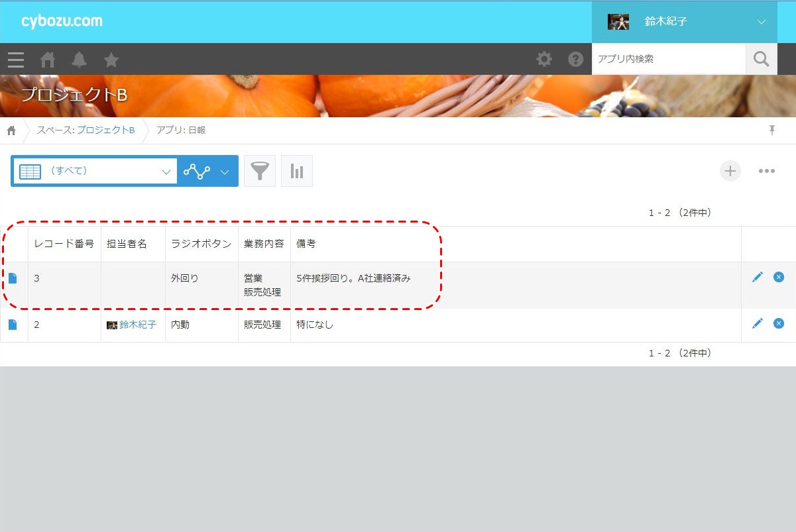The width and height of the screenshot is (796, 532).
Task: Click record number 3 cell
Action: pos(64,286)
